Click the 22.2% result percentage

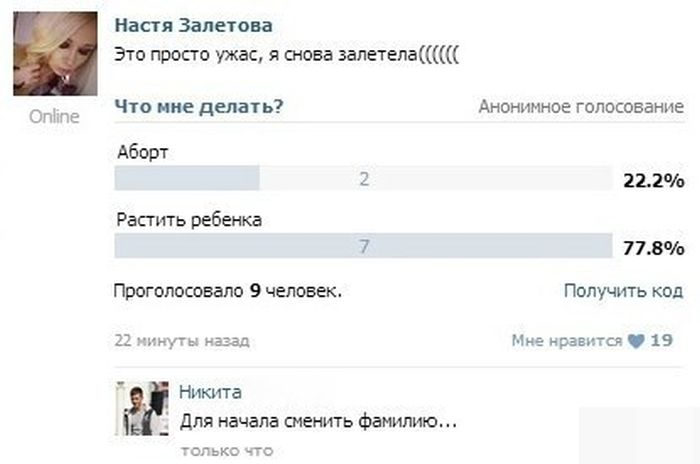click(653, 180)
